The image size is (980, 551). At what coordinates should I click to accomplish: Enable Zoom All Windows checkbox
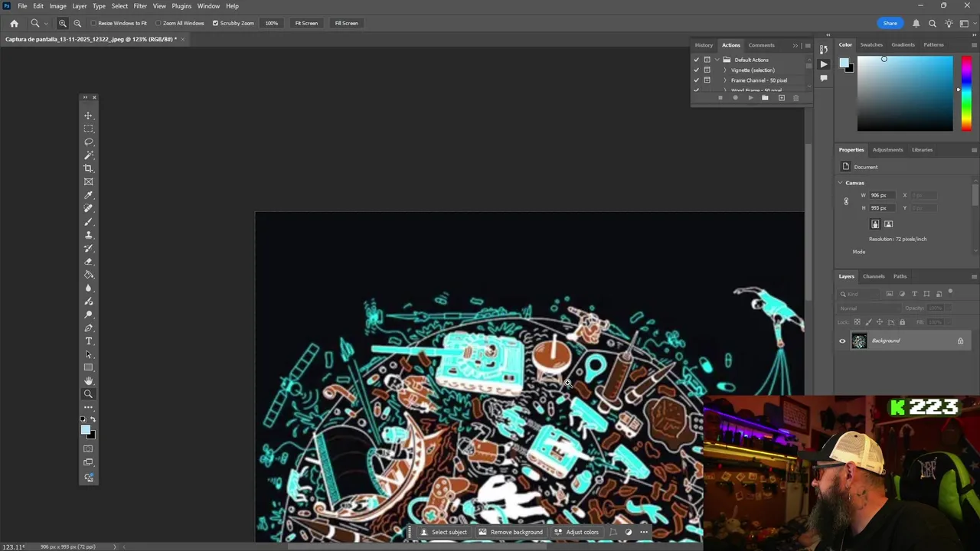click(x=158, y=23)
